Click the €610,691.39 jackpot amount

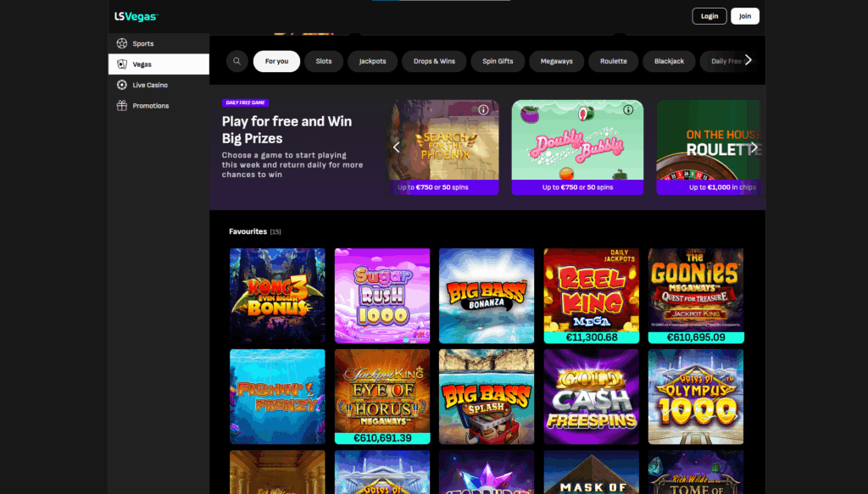point(382,438)
